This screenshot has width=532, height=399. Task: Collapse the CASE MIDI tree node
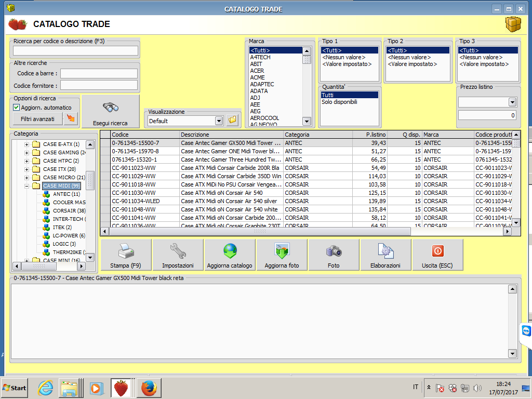pyautogui.click(x=26, y=186)
